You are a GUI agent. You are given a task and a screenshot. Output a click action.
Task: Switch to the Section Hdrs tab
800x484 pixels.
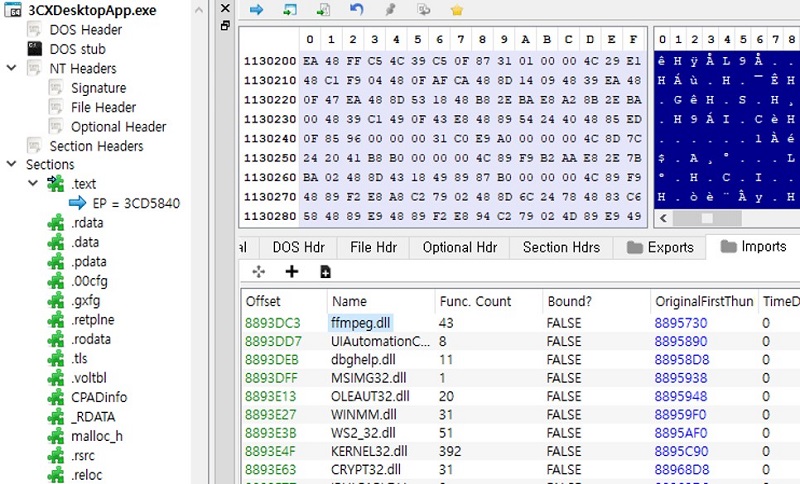tap(561, 247)
